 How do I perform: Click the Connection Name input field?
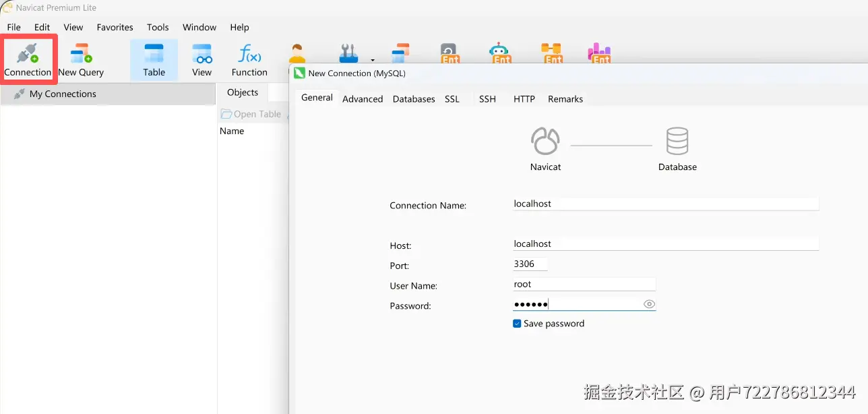pyautogui.click(x=666, y=204)
